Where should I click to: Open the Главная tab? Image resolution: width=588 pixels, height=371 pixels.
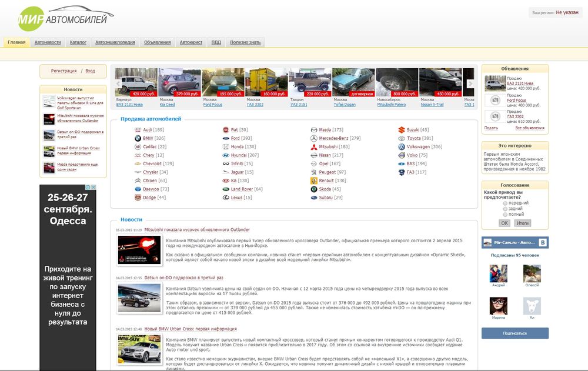point(16,42)
